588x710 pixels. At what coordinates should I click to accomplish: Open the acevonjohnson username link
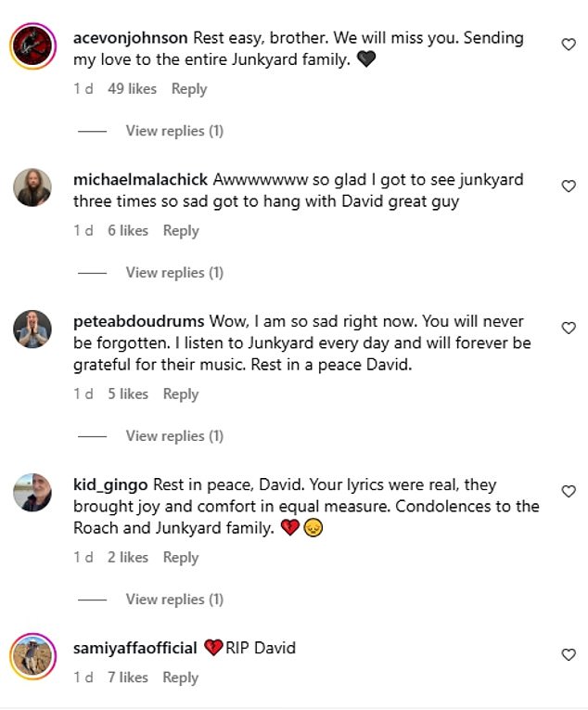coord(131,38)
